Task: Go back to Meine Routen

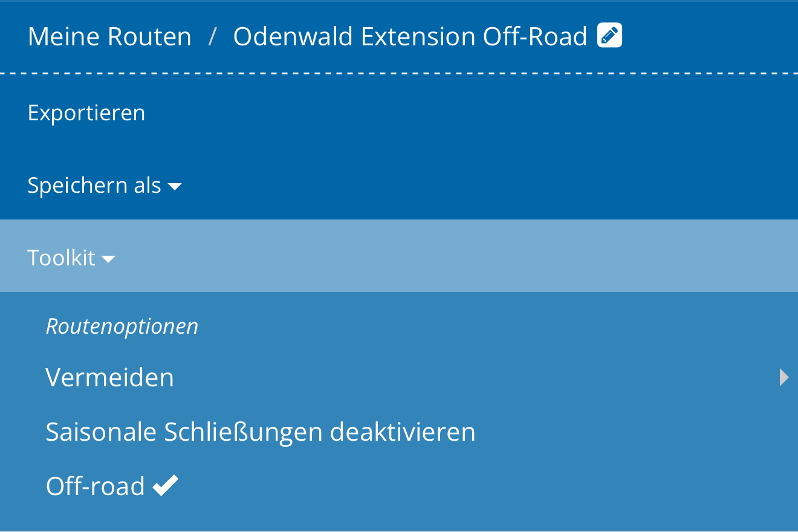Action: tap(109, 37)
